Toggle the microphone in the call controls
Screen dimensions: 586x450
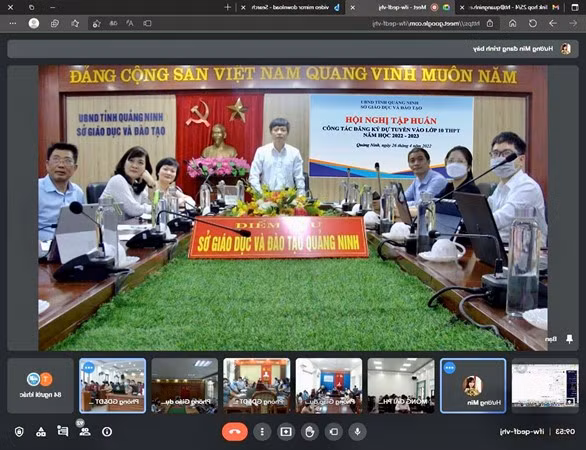pyautogui.click(x=357, y=432)
